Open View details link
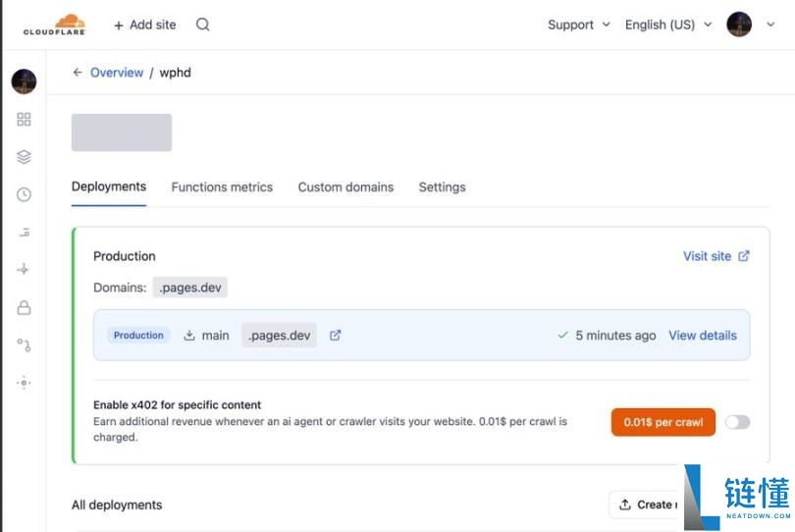795x532 pixels. [x=703, y=336]
